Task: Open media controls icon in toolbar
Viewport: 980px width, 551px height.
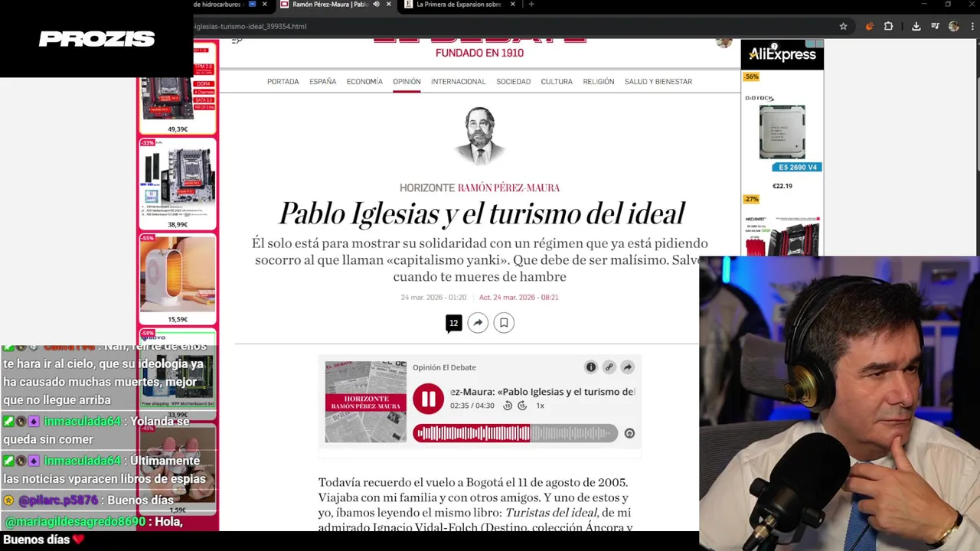Action: click(x=935, y=26)
